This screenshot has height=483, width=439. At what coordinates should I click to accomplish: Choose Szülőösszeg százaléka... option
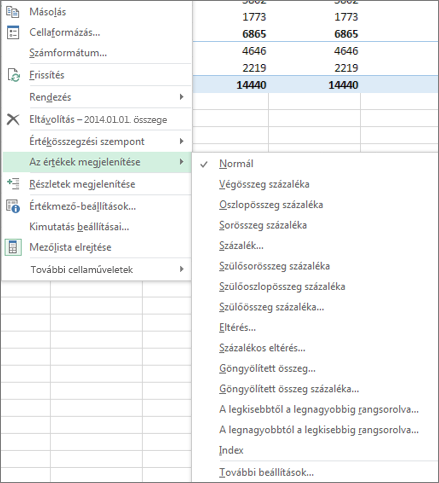(271, 307)
